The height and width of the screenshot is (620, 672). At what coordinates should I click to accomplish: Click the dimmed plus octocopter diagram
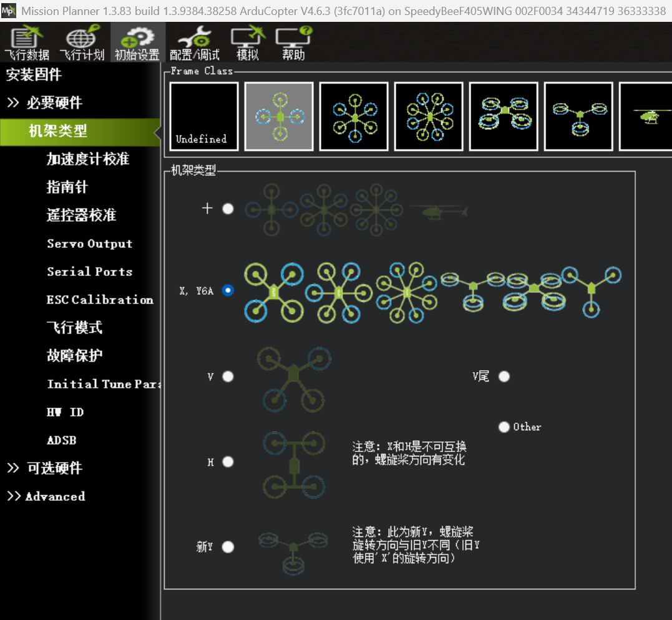click(x=376, y=210)
